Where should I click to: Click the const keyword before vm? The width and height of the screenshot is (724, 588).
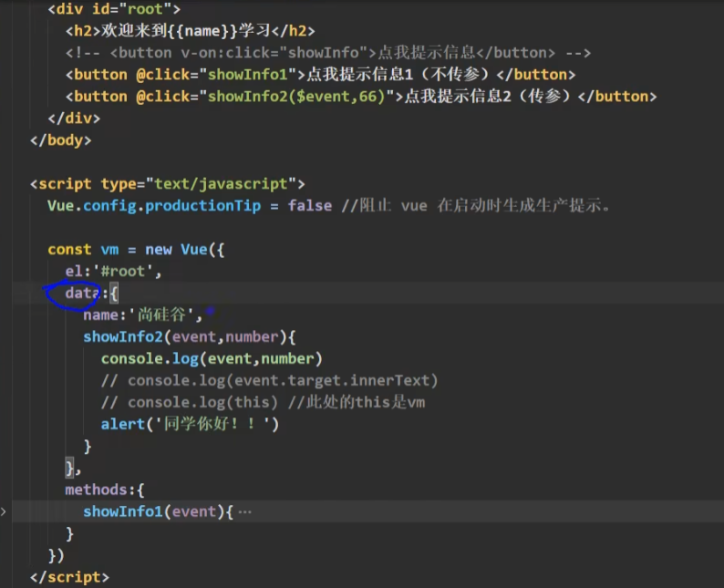click(x=69, y=250)
